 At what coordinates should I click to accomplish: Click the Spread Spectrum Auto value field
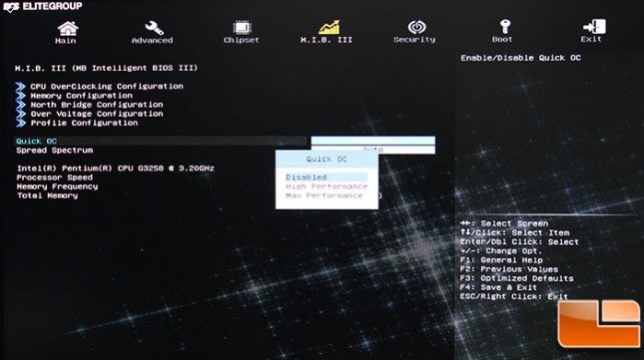click(x=373, y=150)
